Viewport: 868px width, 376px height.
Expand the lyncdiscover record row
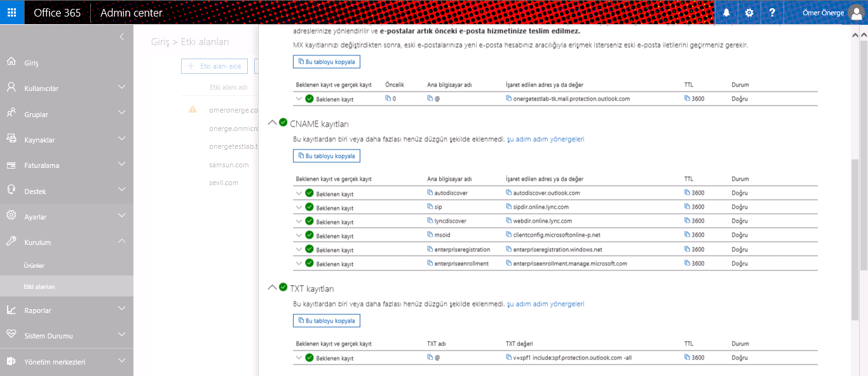point(299,221)
